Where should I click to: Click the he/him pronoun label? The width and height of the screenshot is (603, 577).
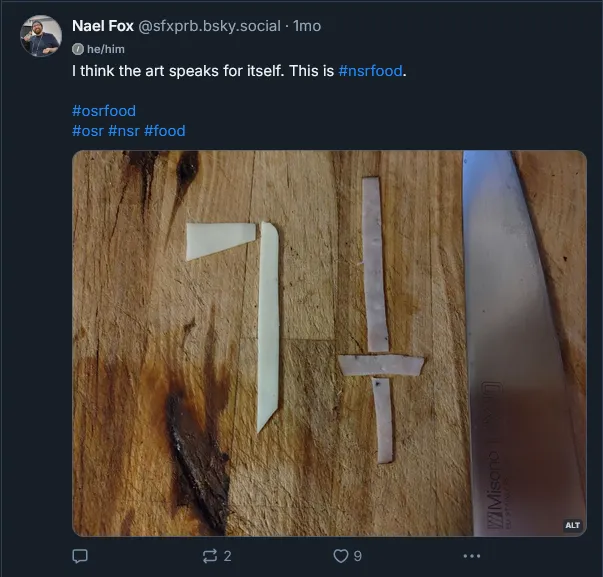point(105,48)
